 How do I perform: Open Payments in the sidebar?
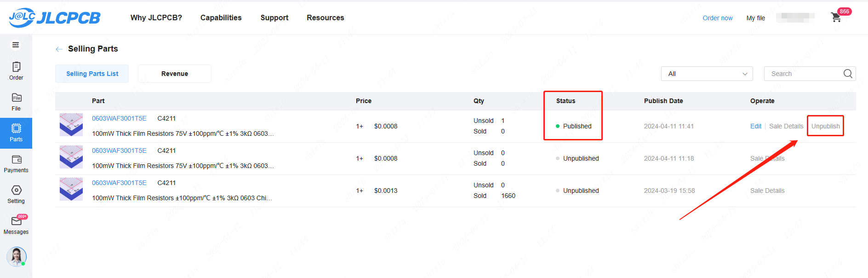point(16,164)
